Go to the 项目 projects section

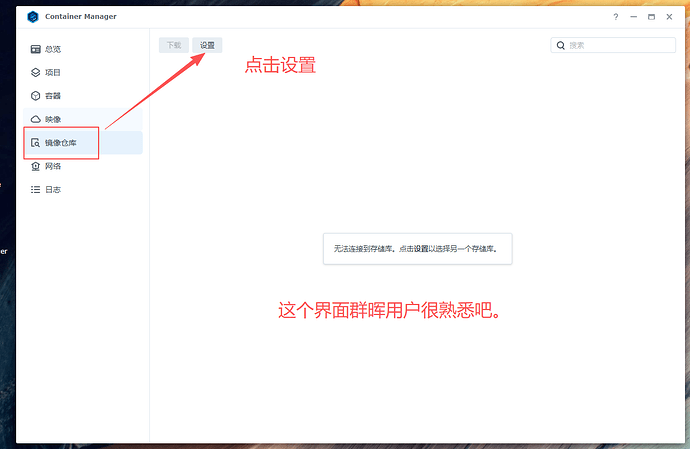(x=83, y=73)
